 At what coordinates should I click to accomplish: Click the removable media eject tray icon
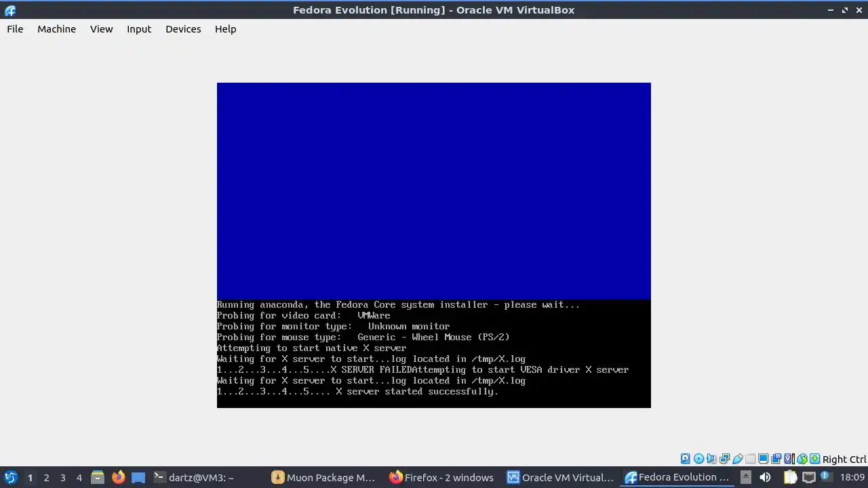745,477
